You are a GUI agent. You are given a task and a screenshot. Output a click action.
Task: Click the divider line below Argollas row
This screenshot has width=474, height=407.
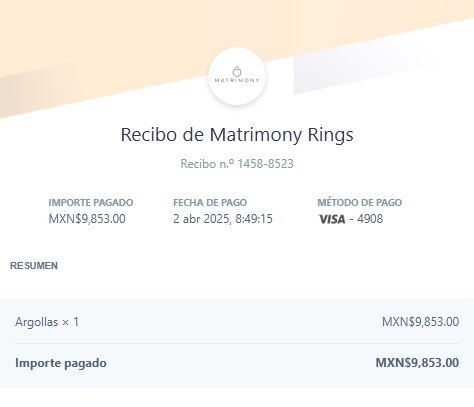(x=237, y=343)
